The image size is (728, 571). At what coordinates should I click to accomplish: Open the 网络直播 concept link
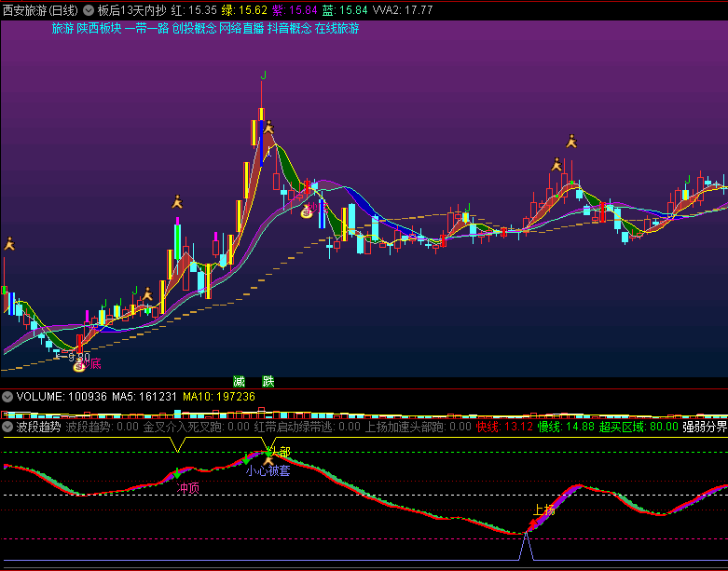click(241, 28)
